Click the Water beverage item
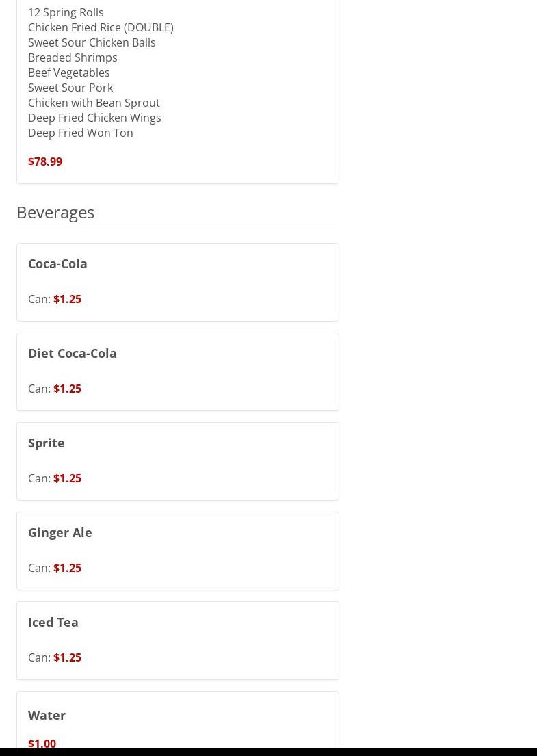537x756 pixels. click(47, 715)
